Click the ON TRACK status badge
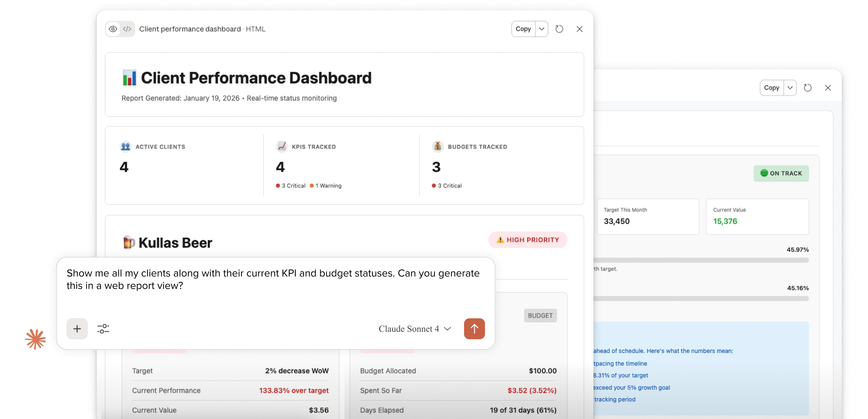 (781, 173)
